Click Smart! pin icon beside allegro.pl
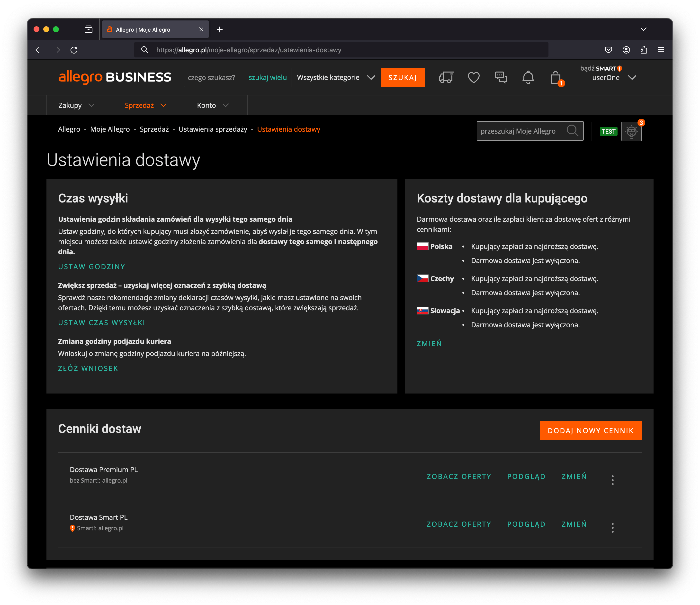The image size is (700, 605). [x=72, y=528]
